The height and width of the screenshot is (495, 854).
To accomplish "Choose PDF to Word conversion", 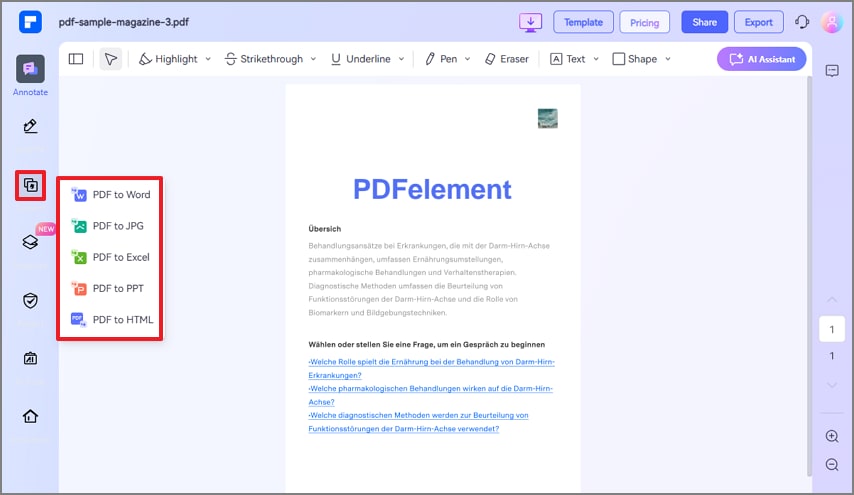I will coord(110,194).
